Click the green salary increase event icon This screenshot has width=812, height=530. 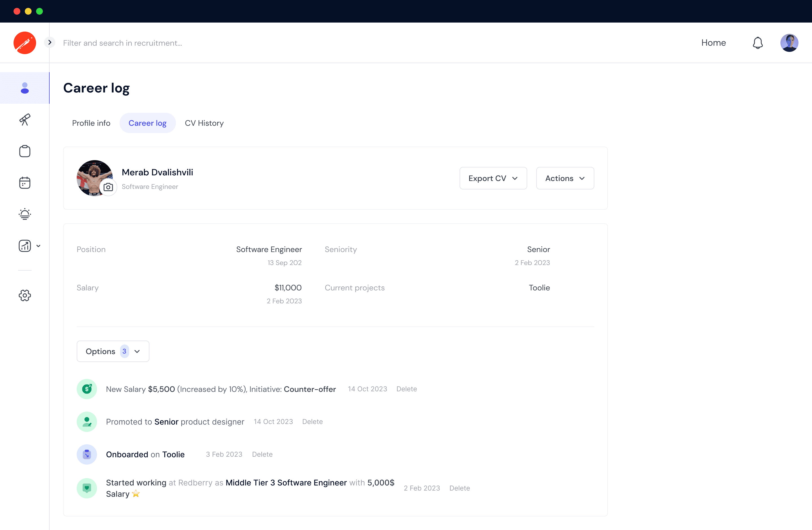coord(87,389)
